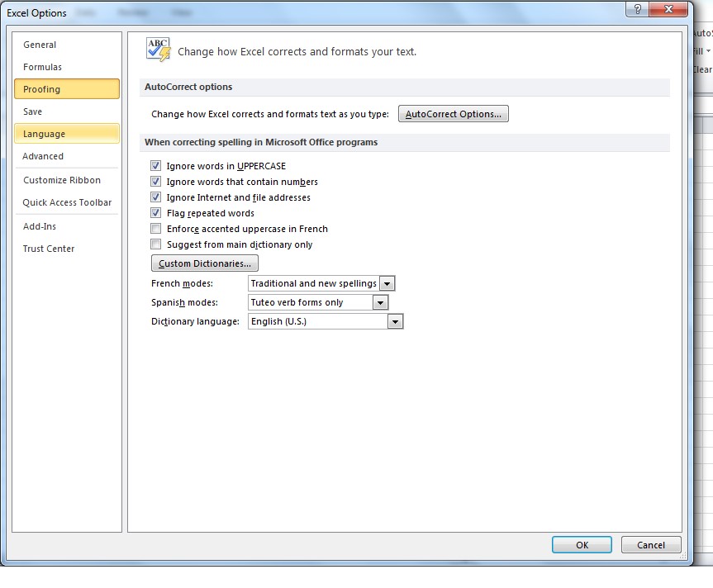Open the Trust Center category

67,249
